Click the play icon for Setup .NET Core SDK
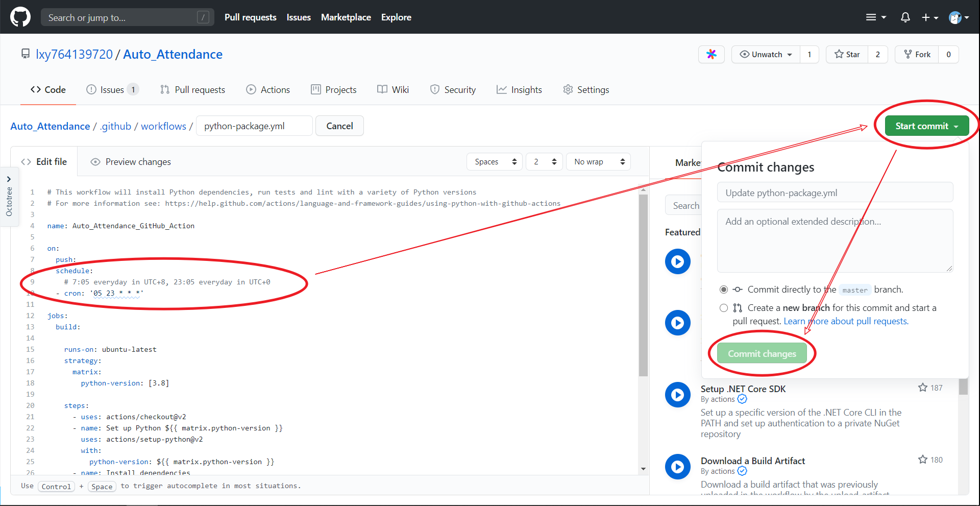 click(678, 395)
